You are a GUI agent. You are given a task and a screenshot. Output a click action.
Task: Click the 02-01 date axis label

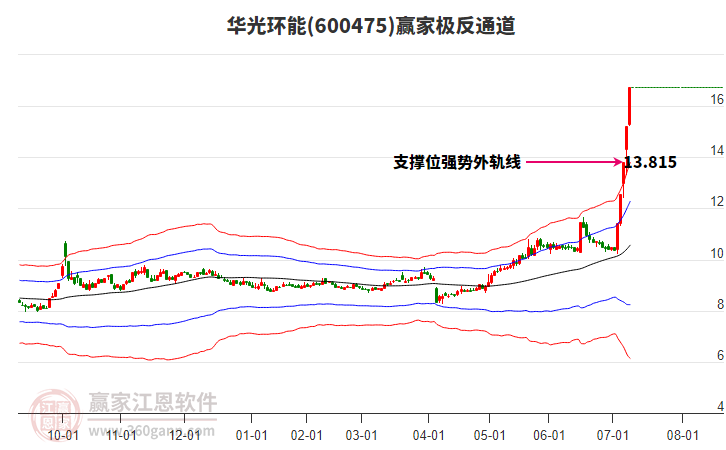point(307,436)
